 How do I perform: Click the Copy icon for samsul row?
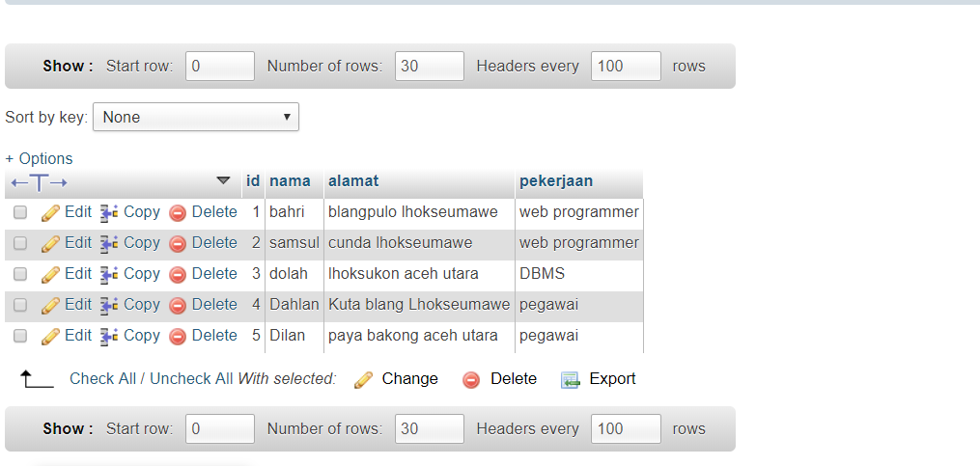(x=109, y=243)
